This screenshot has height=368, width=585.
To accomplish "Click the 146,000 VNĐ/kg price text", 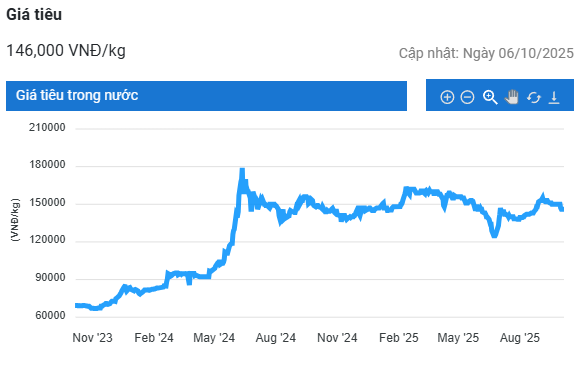I will point(66,50).
